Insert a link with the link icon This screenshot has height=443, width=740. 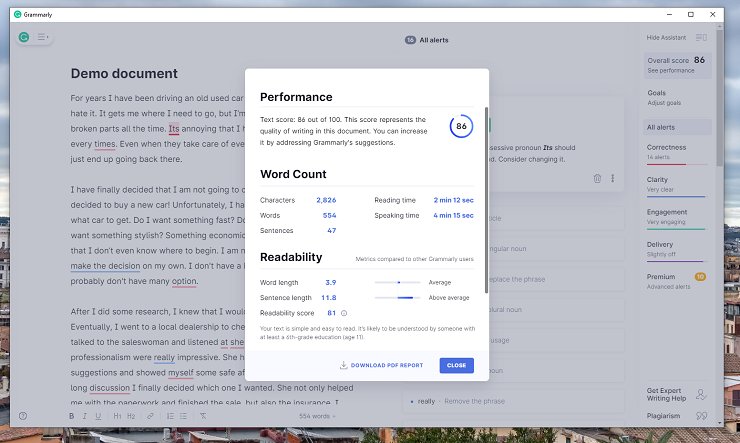(150, 416)
